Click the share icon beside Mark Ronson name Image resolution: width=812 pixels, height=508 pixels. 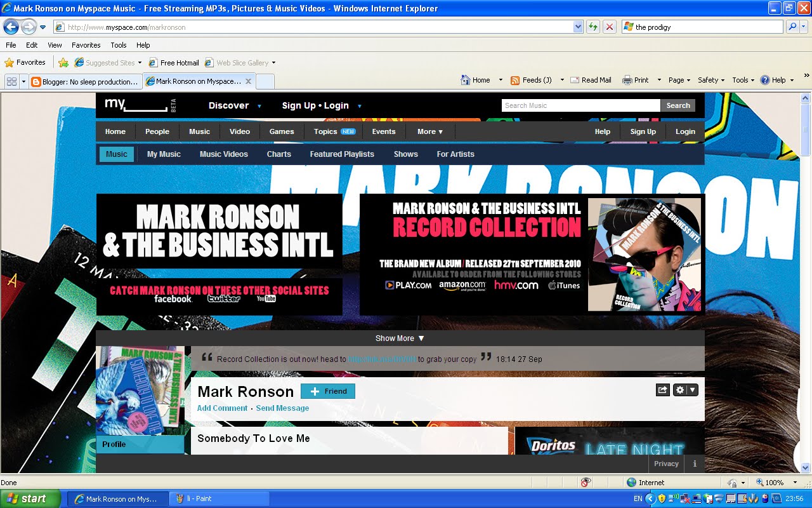[x=663, y=390]
